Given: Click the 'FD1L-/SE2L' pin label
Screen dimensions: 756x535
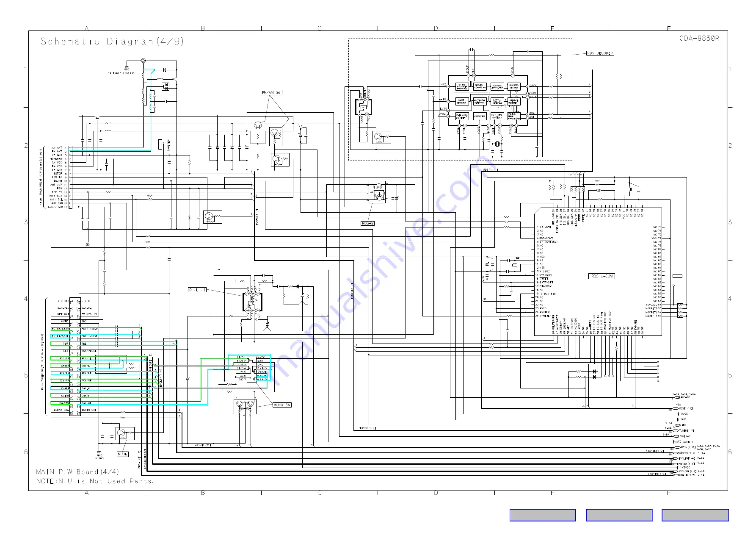Looking at the screenshot, I should pyautogui.click(x=90, y=336).
